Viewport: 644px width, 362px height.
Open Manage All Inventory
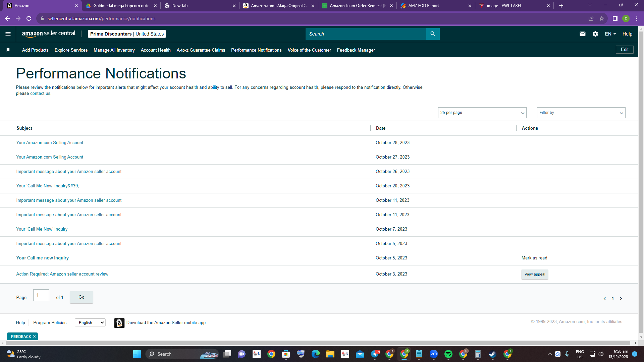pyautogui.click(x=114, y=50)
